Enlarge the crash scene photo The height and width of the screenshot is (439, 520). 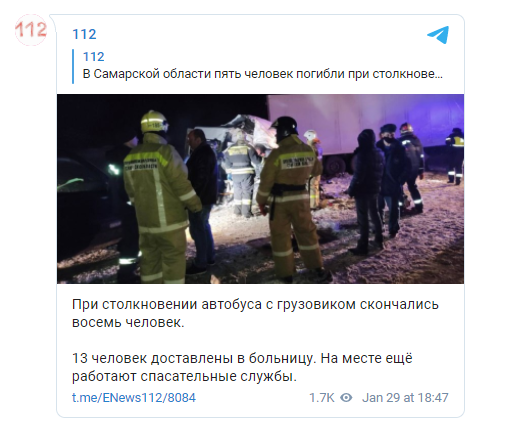pos(260,189)
